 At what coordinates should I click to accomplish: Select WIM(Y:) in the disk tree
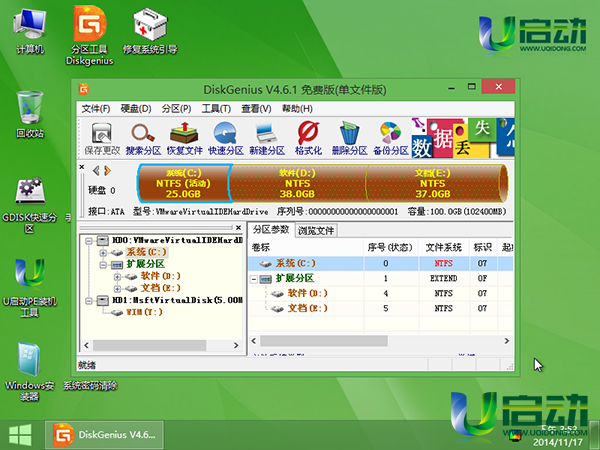[144, 312]
